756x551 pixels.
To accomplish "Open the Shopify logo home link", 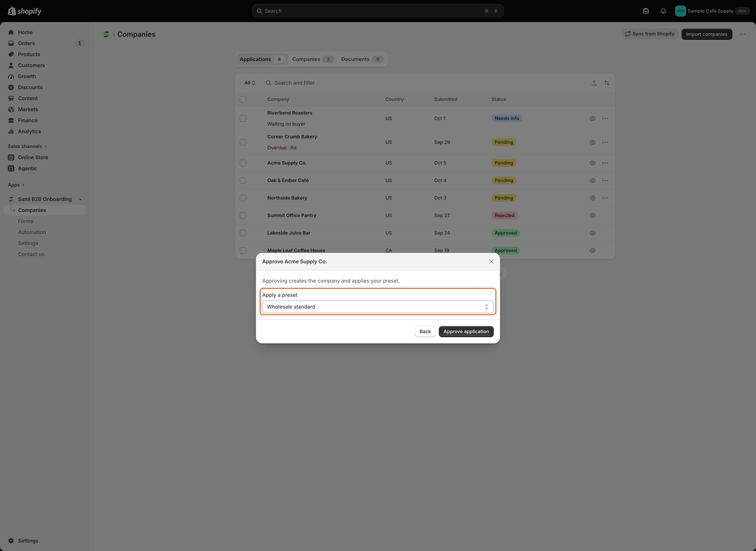I will [x=25, y=11].
